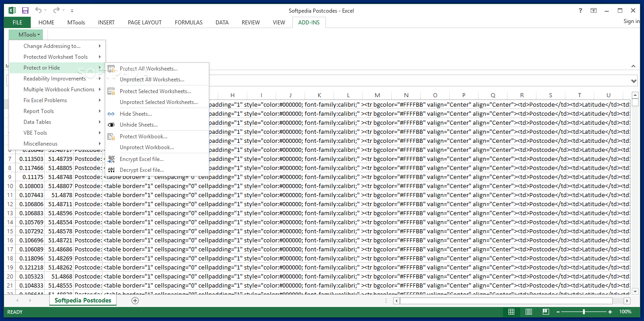Switch to the REVIEW ribbon tab
644x321 pixels.
click(251, 23)
